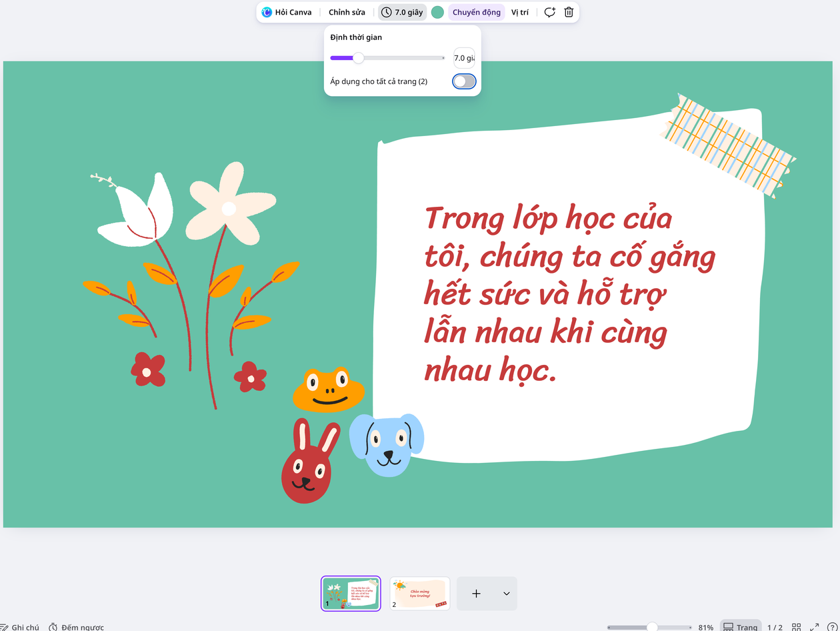
Task: Select the orange frog illustration
Action: pyautogui.click(x=329, y=388)
